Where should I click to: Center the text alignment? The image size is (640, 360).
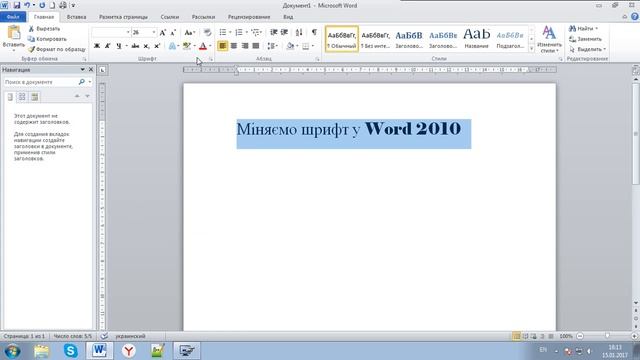pos(233,46)
